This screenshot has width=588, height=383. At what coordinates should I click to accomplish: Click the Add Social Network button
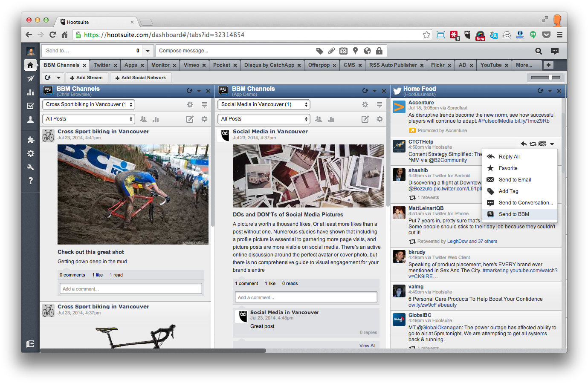pyautogui.click(x=141, y=78)
